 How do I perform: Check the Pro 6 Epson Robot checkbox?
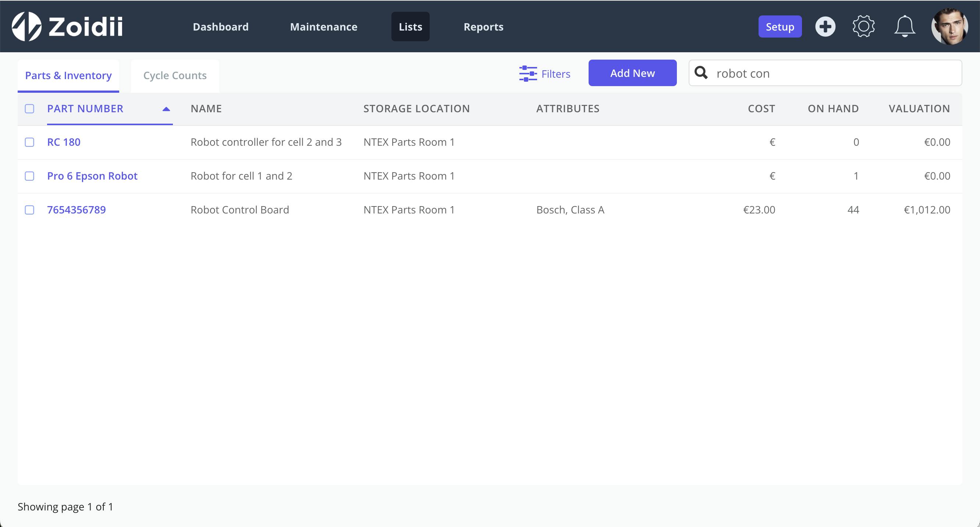29,176
